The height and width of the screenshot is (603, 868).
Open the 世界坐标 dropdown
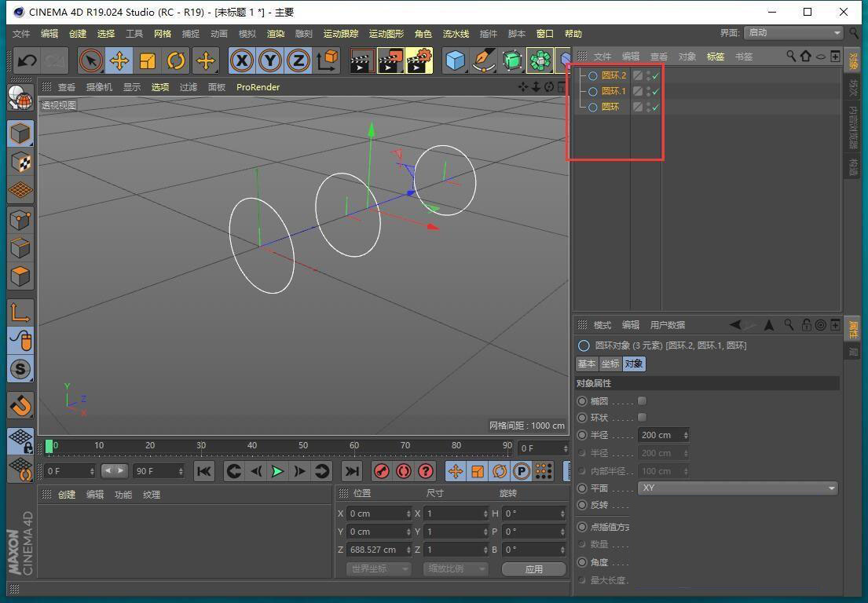pyautogui.click(x=379, y=568)
